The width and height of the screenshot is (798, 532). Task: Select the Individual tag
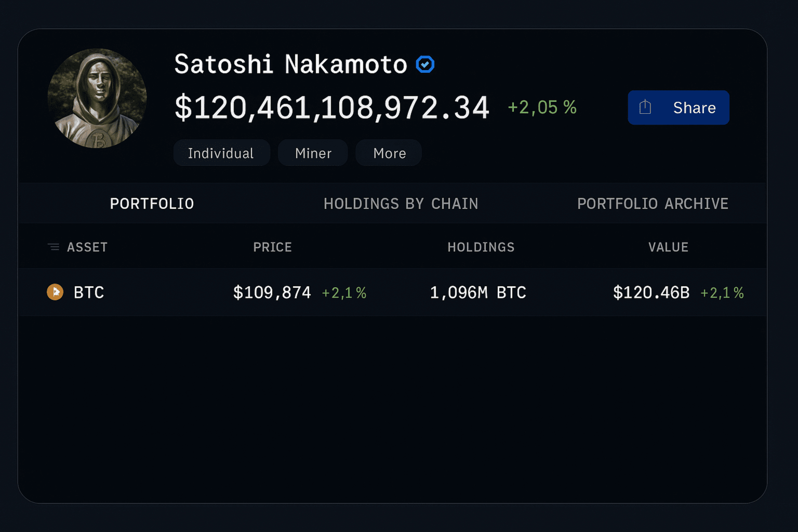pos(221,153)
